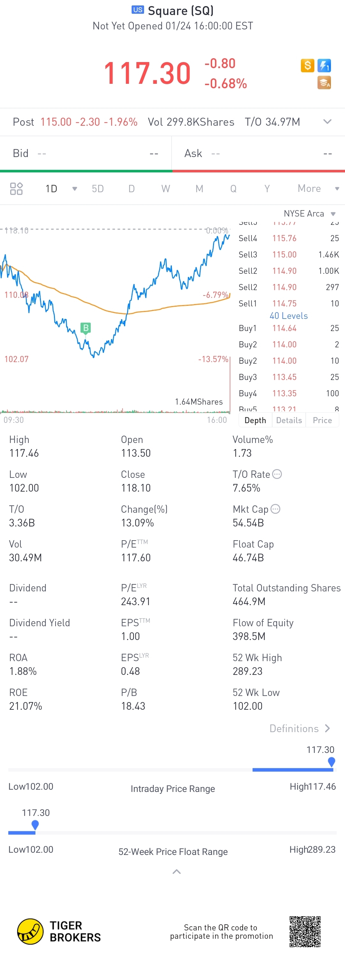Open the NYSE Arca exchange dropdown
The image size is (345, 980).
[x=333, y=214]
